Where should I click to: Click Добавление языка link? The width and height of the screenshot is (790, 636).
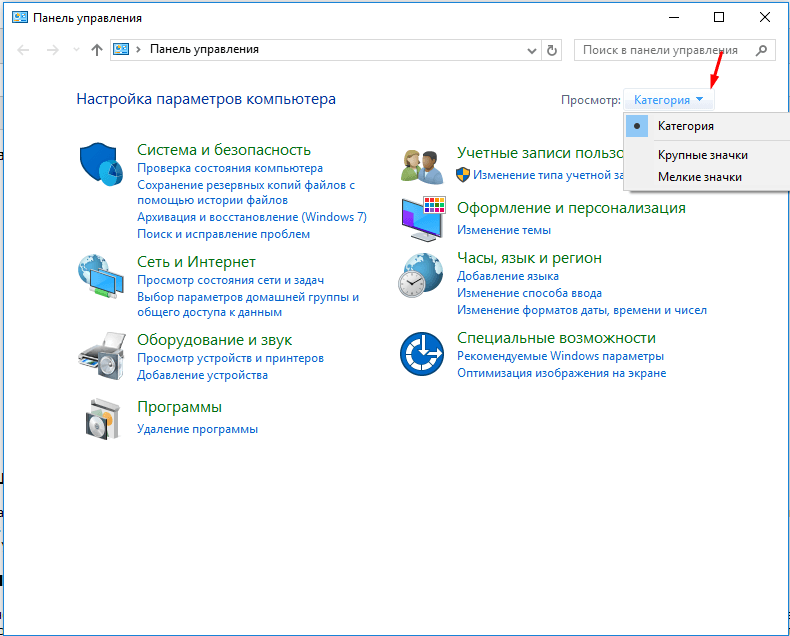pos(507,276)
